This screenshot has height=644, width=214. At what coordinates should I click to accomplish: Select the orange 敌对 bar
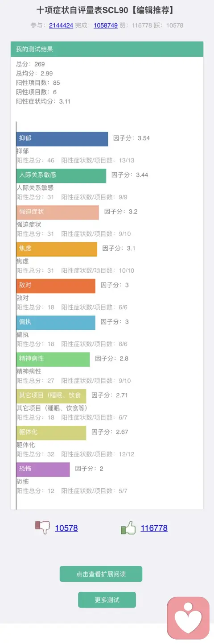[x=56, y=286]
